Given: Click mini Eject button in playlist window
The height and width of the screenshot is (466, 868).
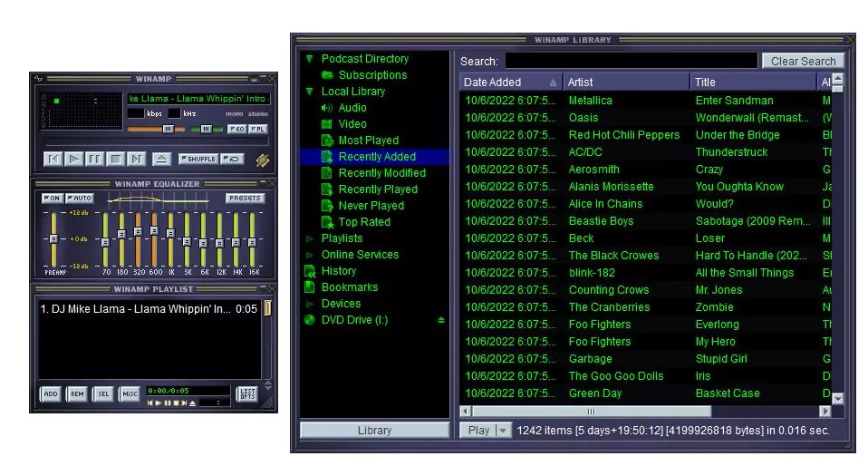Looking at the screenshot, I should click(193, 403).
